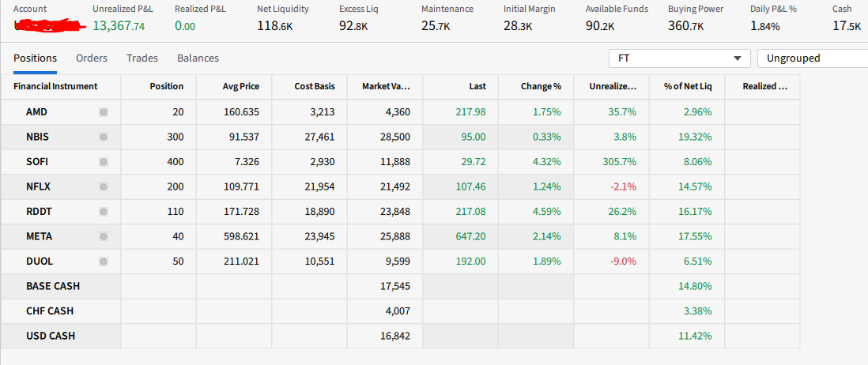
Task: Sort by Change % column header
Action: (x=536, y=87)
